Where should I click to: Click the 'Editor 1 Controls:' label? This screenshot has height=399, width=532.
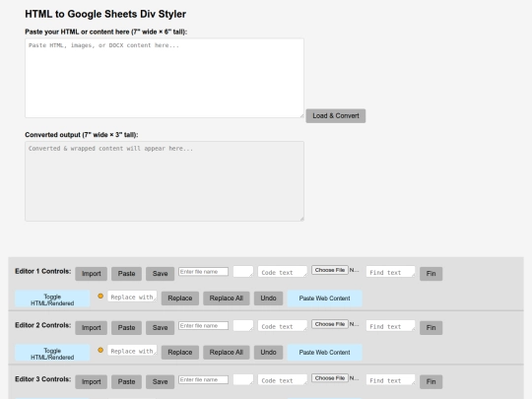point(43,271)
